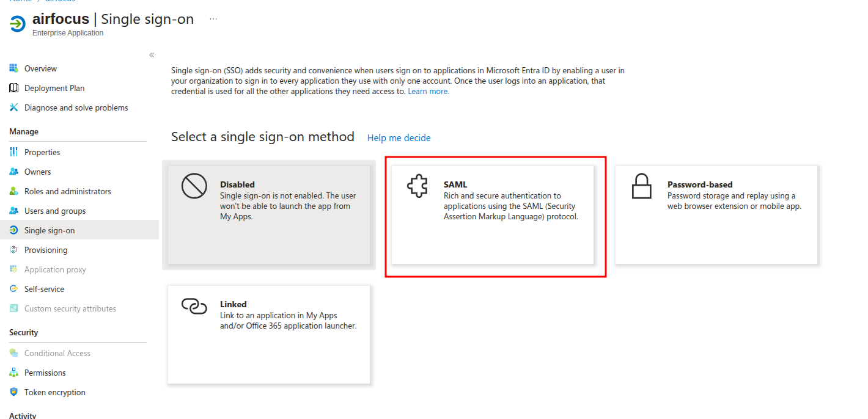
Task: Choose the Password-based sign-on card title
Action: (x=700, y=184)
